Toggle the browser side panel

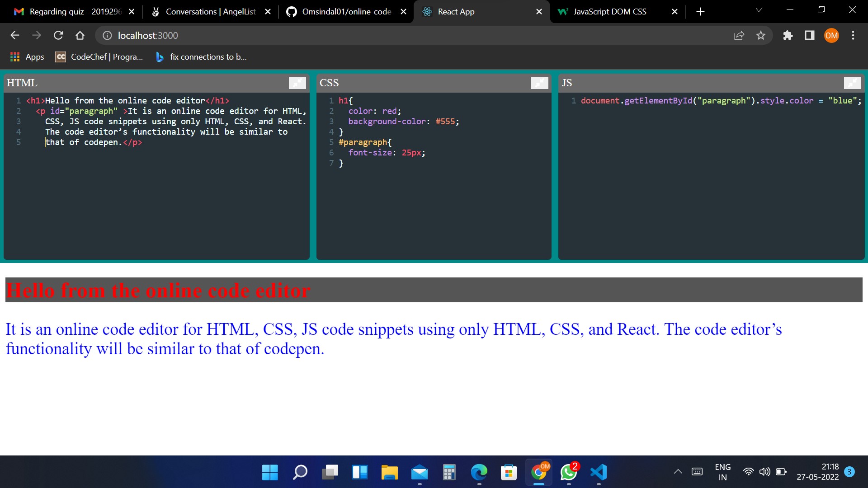click(x=810, y=35)
